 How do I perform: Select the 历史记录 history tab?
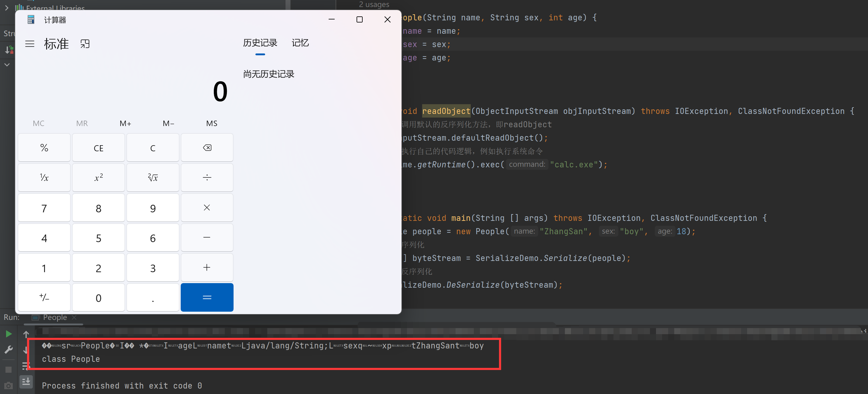(x=260, y=43)
